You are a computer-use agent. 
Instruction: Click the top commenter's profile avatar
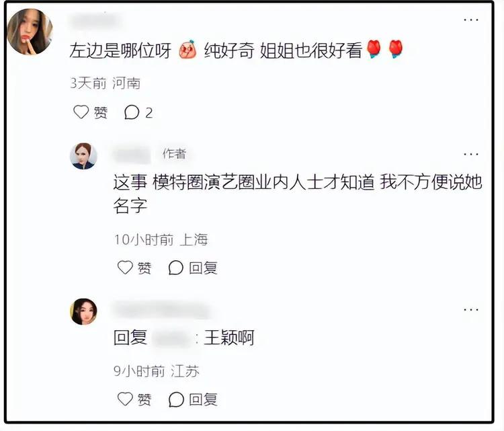[30, 32]
